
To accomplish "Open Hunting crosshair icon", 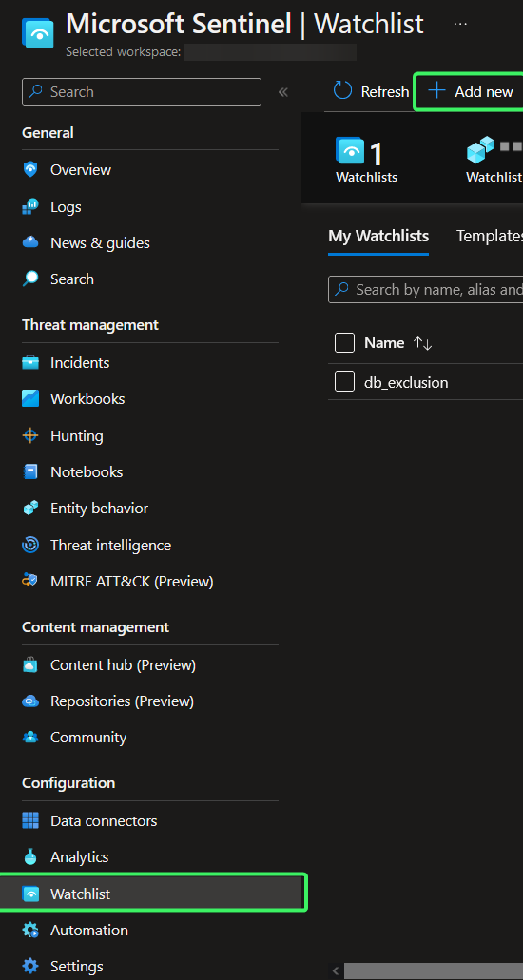I will (x=30, y=435).
